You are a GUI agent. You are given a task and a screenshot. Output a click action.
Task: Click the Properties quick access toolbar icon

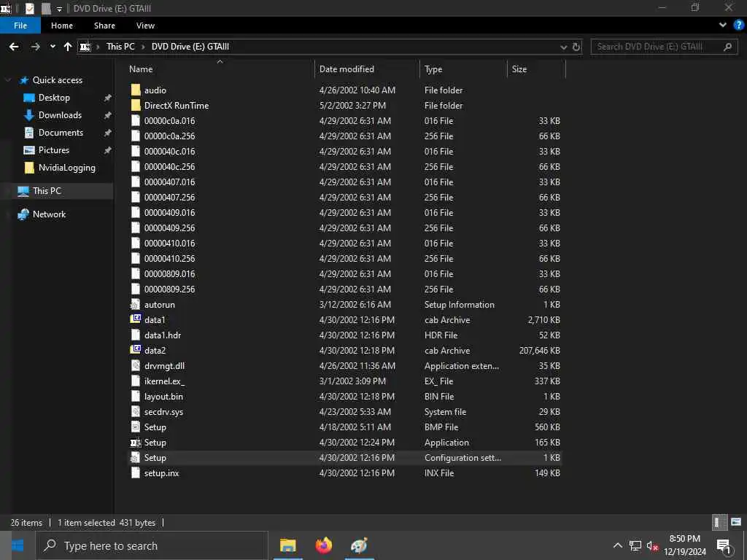click(29, 8)
